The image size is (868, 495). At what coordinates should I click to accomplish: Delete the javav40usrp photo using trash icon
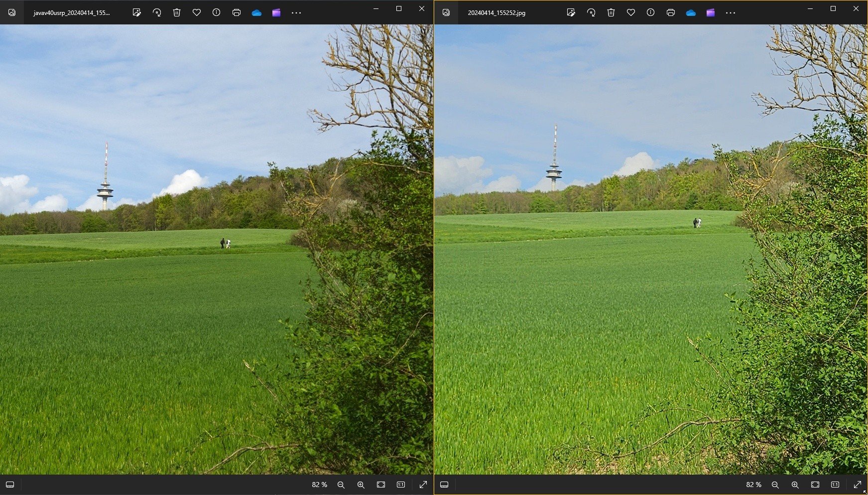coord(177,12)
